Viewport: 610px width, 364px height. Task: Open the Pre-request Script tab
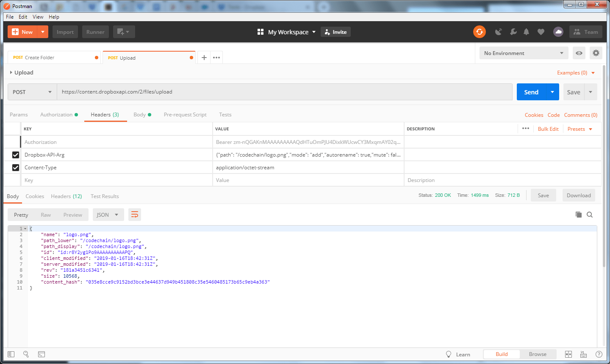[x=185, y=115]
